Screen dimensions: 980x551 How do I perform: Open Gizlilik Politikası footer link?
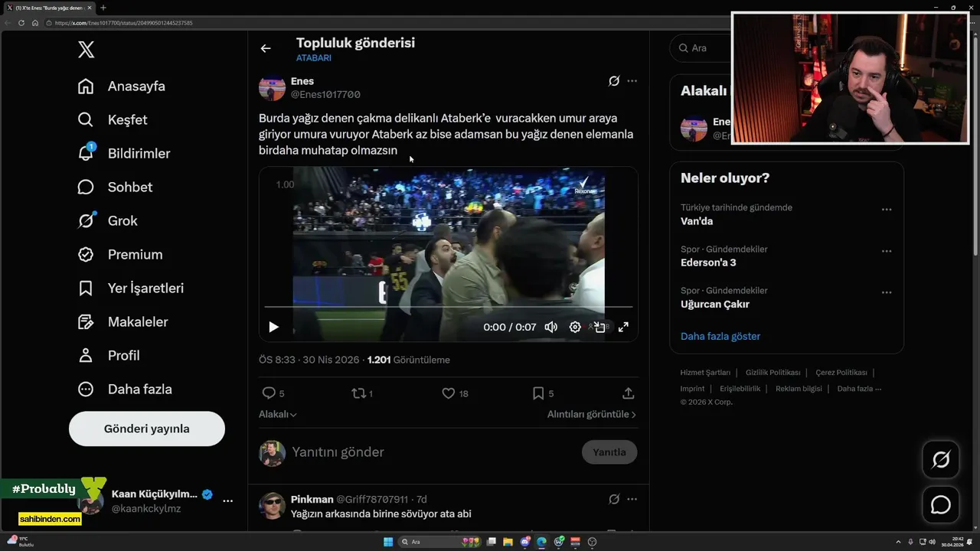click(x=773, y=373)
